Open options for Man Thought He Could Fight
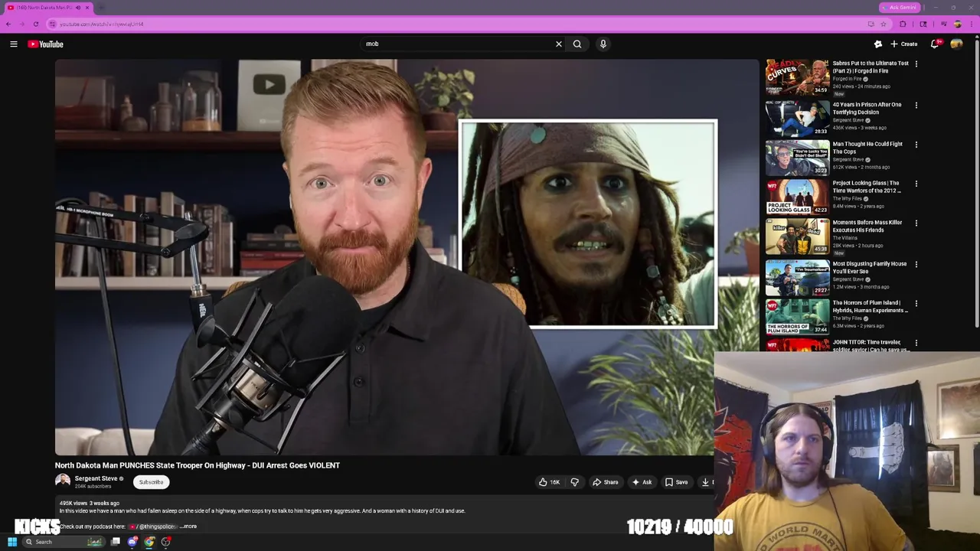The width and height of the screenshot is (980, 551). point(916,145)
